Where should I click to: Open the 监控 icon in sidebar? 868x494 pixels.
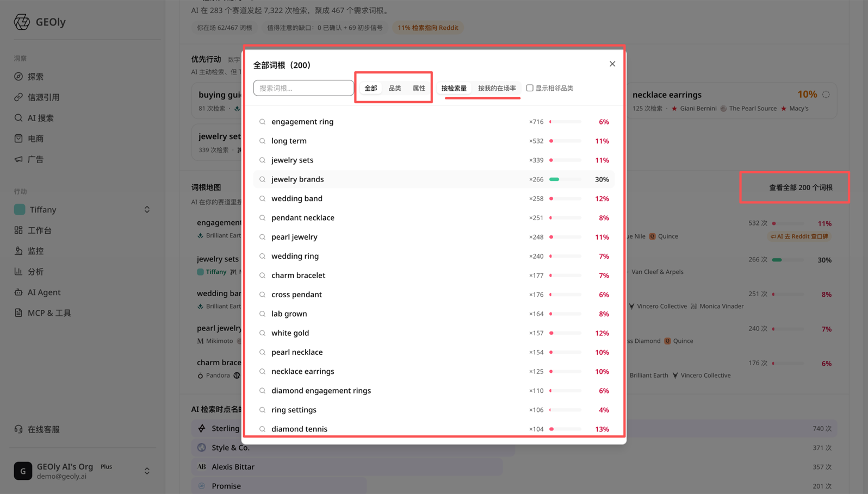tap(18, 251)
